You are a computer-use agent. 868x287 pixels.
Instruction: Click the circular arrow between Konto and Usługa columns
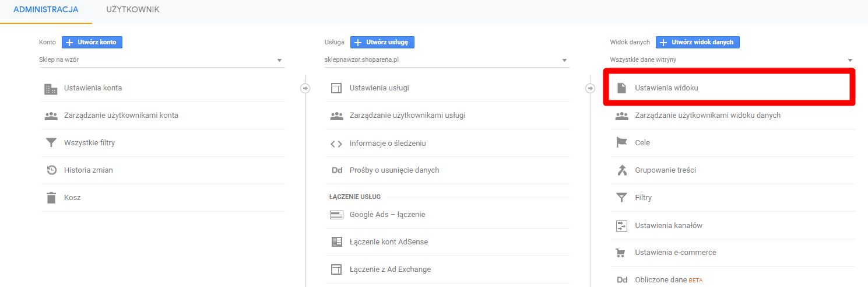305,88
